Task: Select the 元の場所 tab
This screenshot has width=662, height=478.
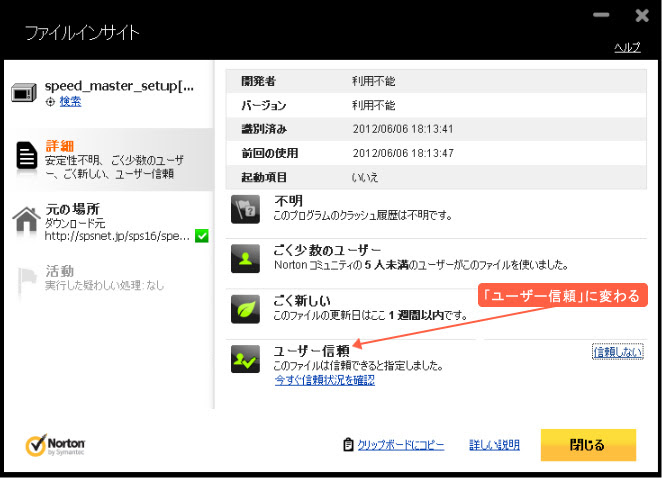Action: click(109, 223)
